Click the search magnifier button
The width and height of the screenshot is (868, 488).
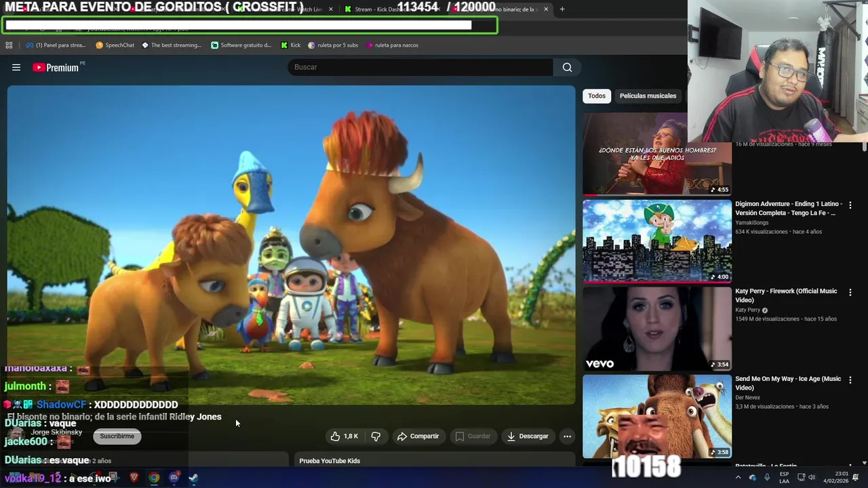click(568, 67)
